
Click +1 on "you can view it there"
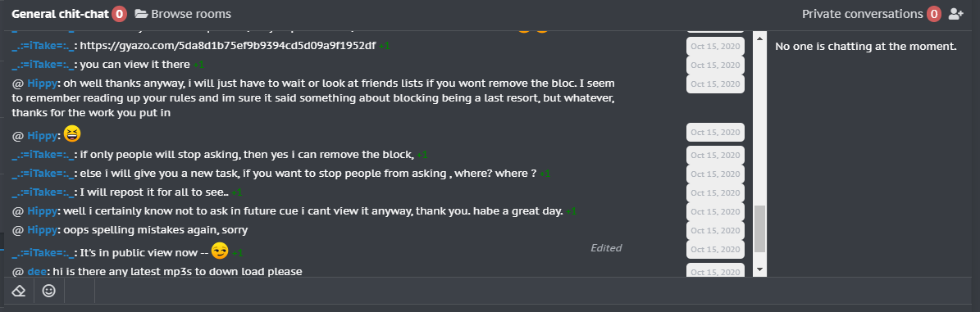[198, 65]
